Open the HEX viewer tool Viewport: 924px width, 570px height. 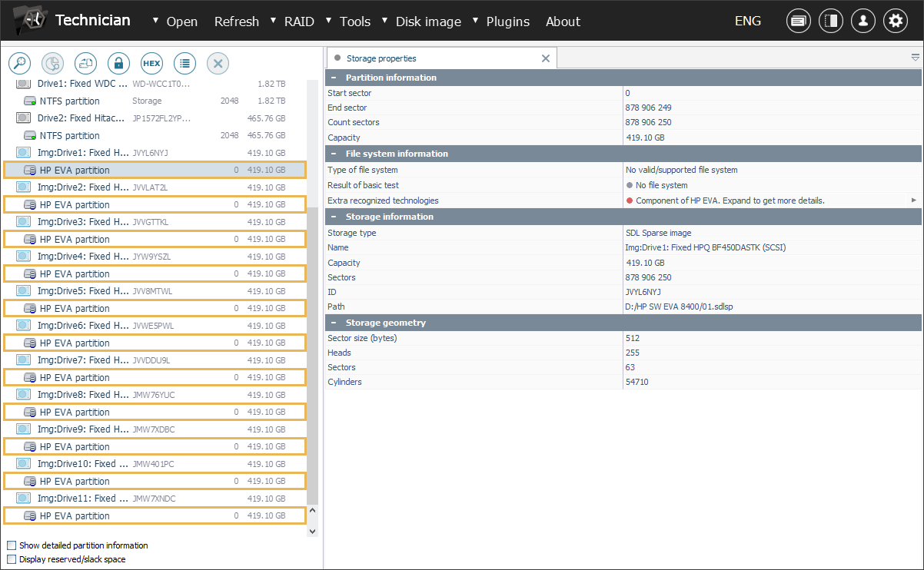(151, 63)
